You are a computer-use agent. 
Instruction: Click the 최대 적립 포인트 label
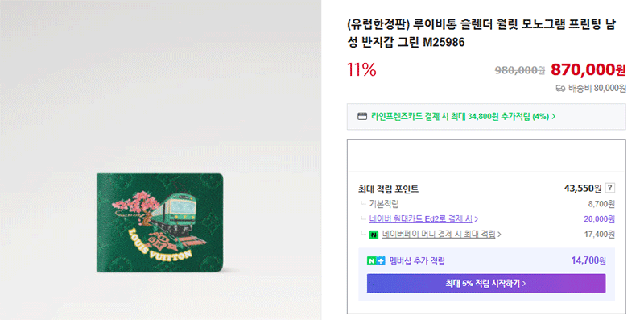388,189
